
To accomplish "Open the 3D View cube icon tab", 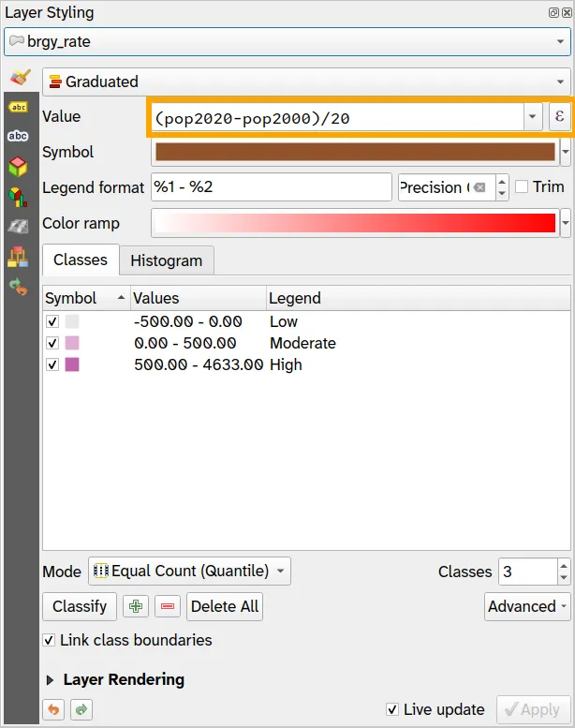I will point(18,167).
